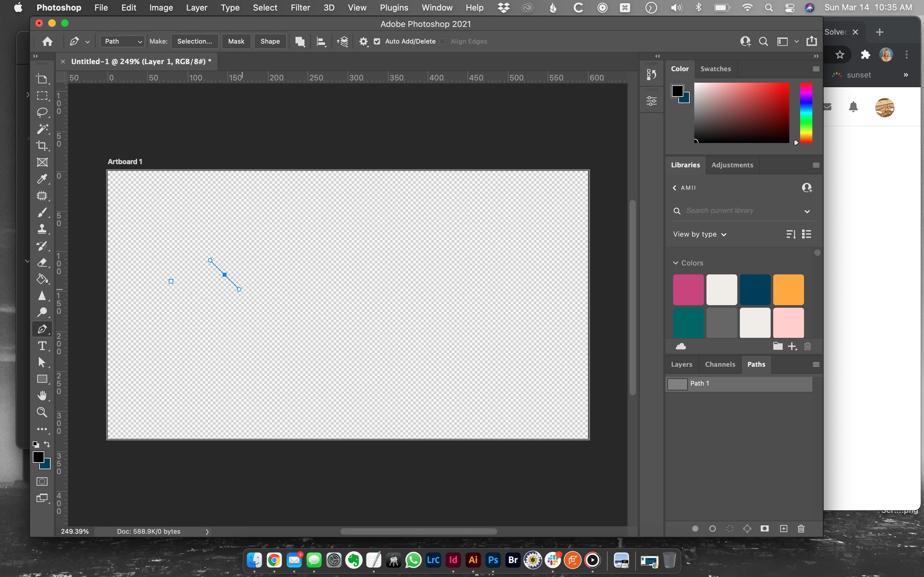Open the Path mode dropdown
This screenshot has height=577, width=924.
[122, 41]
